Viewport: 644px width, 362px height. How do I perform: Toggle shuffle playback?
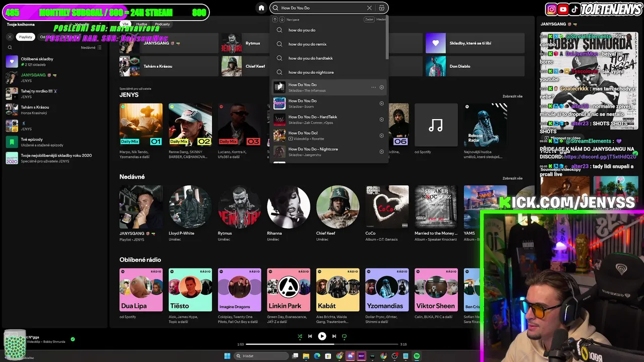click(300, 336)
